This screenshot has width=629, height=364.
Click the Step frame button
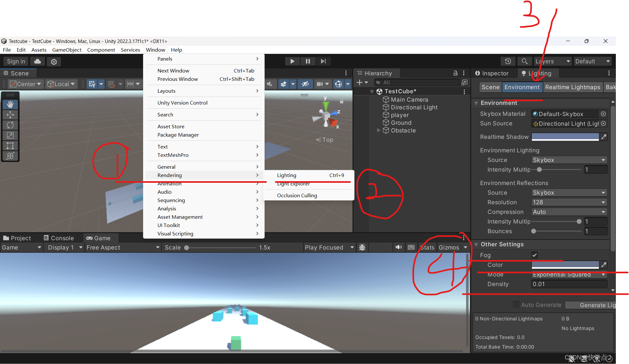pos(323,61)
